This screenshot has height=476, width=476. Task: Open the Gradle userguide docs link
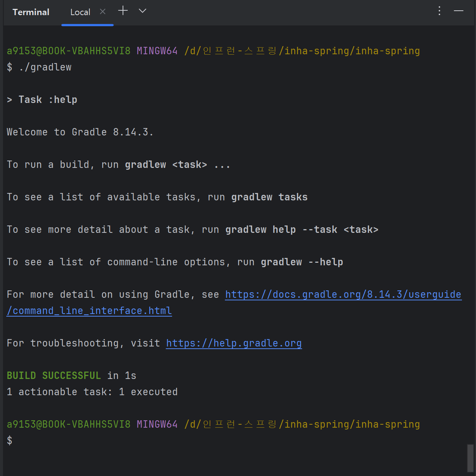[x=343, y=294]
